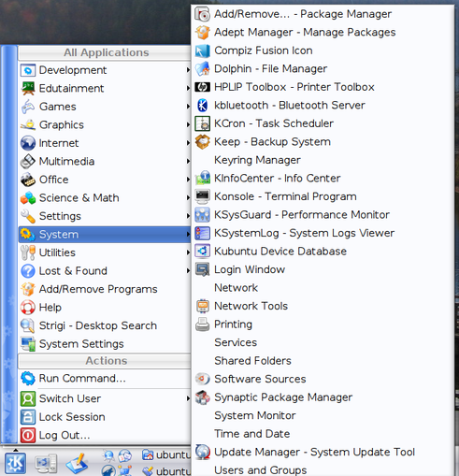Screen dimensions: 459x476
Task: Click the KCron Task Scheduler icon
Action: click(x=203, y=123)
